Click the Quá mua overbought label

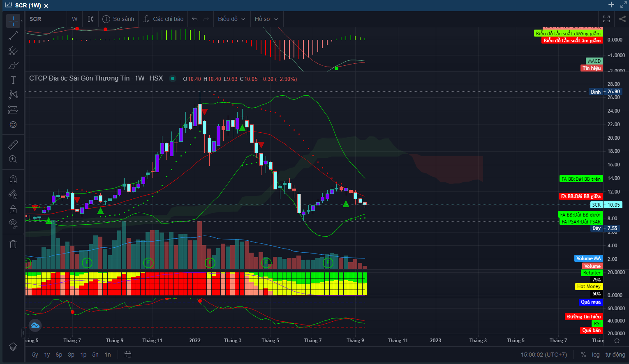coord(591,302)
